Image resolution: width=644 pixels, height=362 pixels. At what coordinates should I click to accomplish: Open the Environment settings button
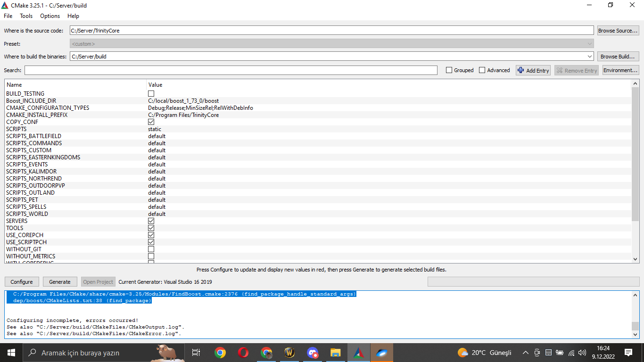[x=620, y=70]
